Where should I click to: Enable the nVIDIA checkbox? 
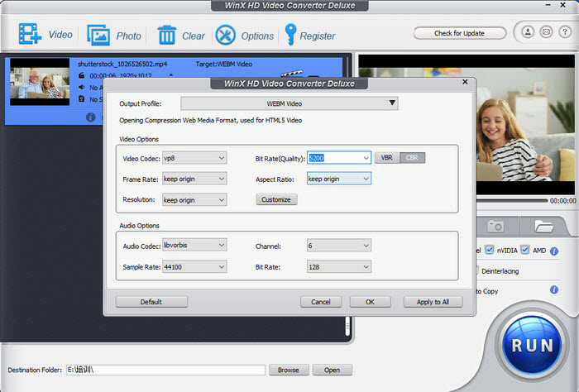click(x=490, y=251)
